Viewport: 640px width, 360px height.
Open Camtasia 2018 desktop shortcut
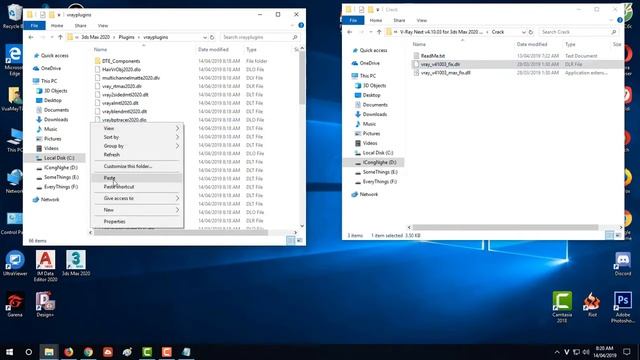click(x=562, y=307)
